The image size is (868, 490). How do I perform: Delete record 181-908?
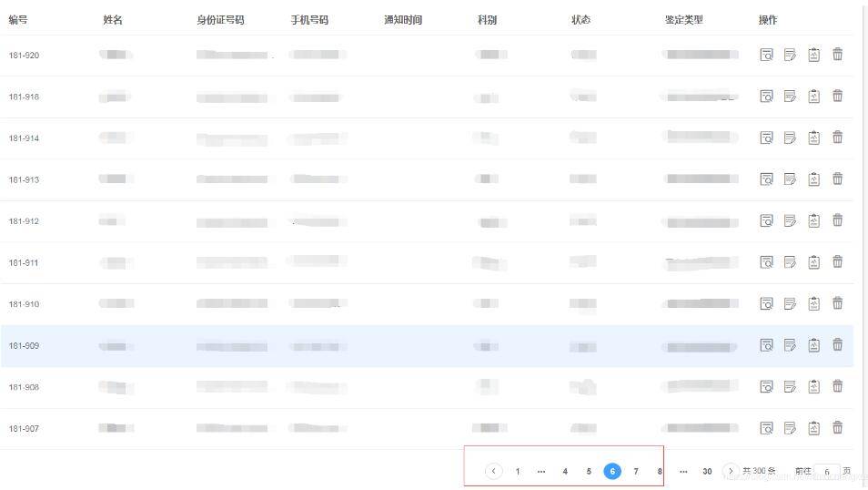(838, 386)
